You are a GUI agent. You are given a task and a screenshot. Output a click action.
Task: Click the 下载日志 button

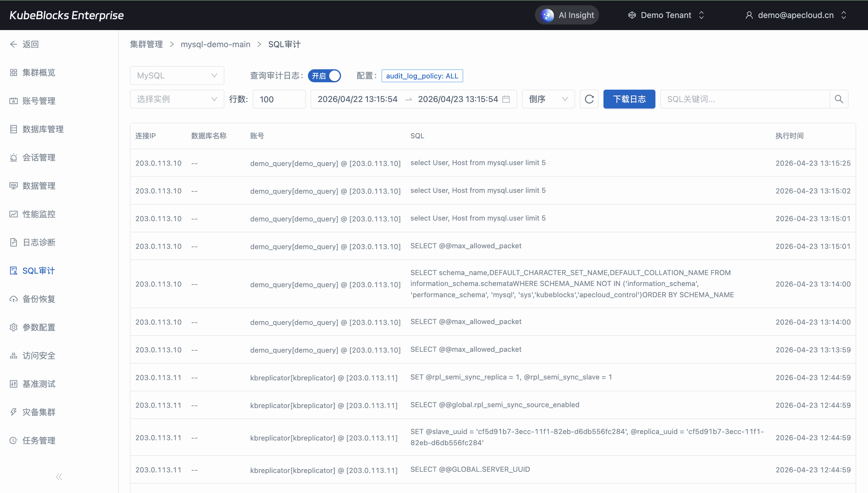point(629,99)
